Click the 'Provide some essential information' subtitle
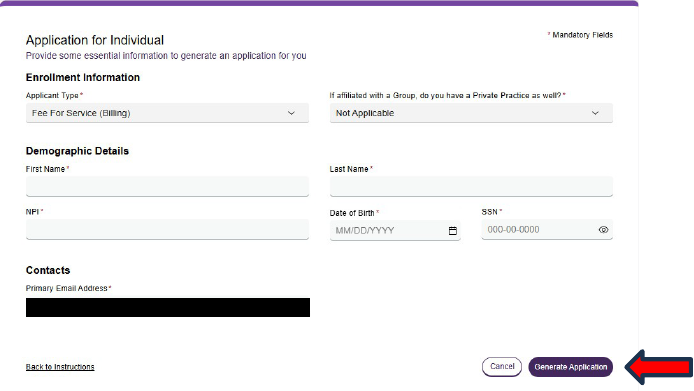Screen dimensions: 694x391 tap(166, 56)
